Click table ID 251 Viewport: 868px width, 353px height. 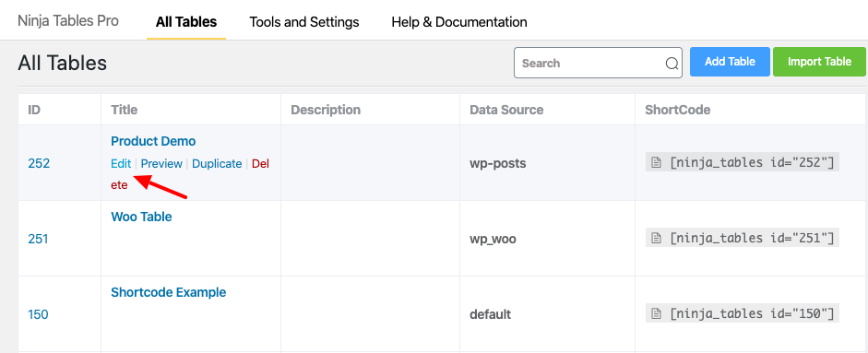tap(38, 239)
